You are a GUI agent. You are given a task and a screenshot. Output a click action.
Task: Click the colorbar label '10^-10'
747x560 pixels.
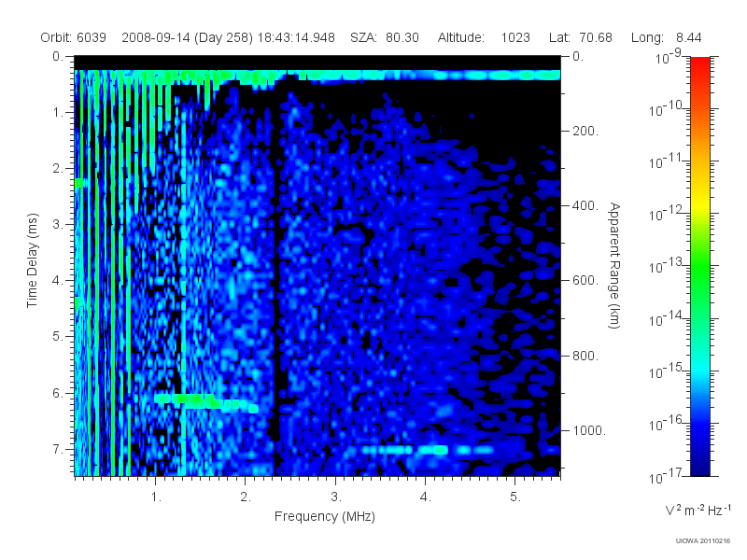point(667,109)
